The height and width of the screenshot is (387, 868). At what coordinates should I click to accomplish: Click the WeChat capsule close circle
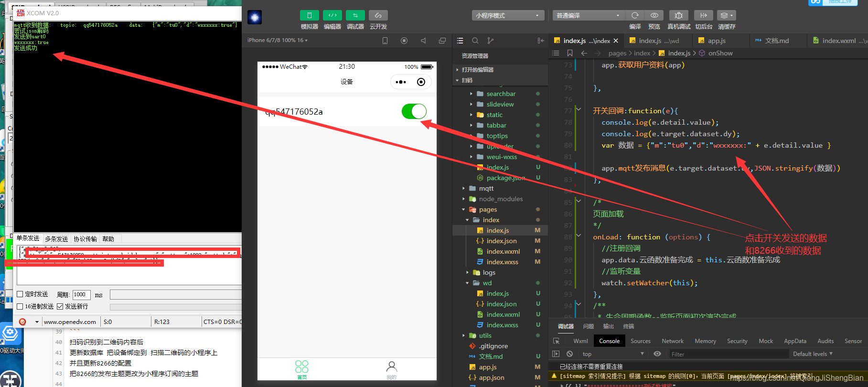click(x=421, y=82)
